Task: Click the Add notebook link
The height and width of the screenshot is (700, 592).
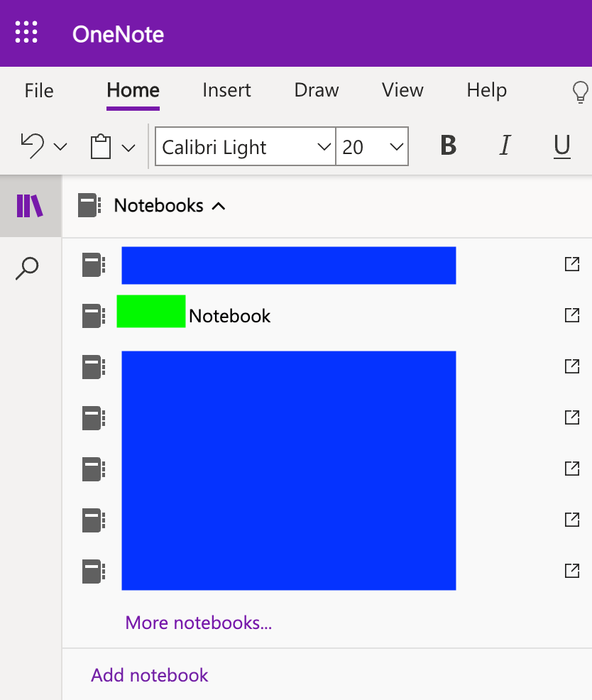Action: 150,675
